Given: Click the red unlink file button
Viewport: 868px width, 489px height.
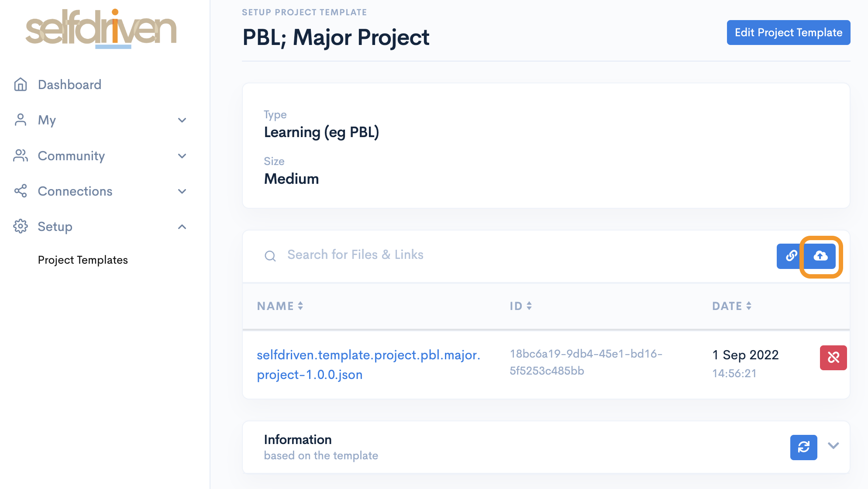Looking at the screenshot, I should [x=833, y=358].
